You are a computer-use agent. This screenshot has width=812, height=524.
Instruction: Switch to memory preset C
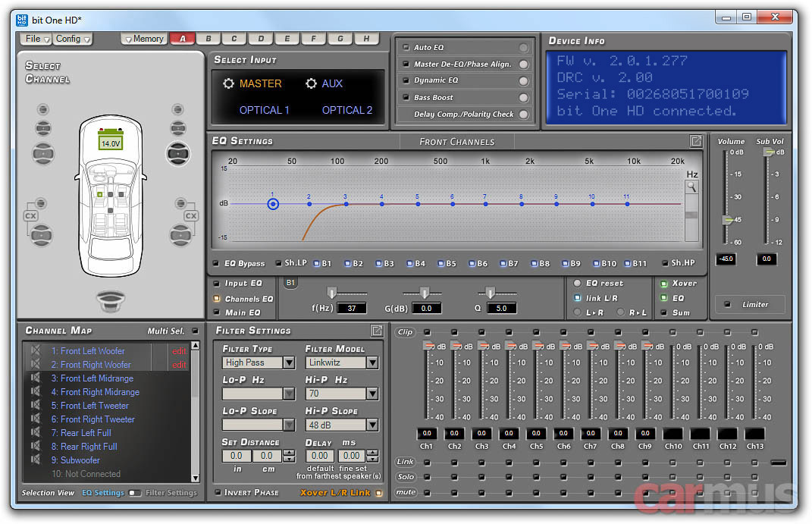234,39
